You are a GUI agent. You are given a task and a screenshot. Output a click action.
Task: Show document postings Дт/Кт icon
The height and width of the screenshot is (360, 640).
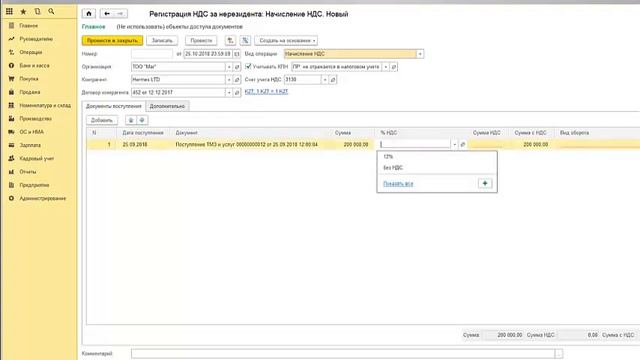[230, 40]
